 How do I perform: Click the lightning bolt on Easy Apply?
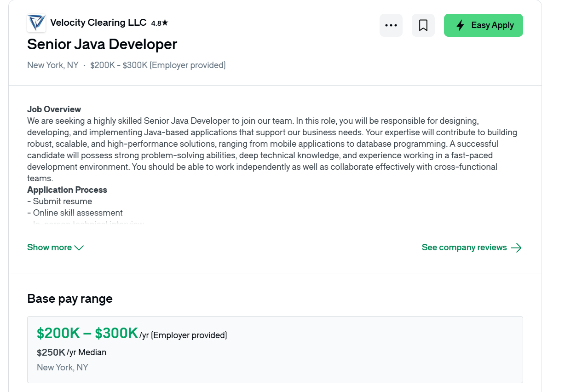click(460, 25)
